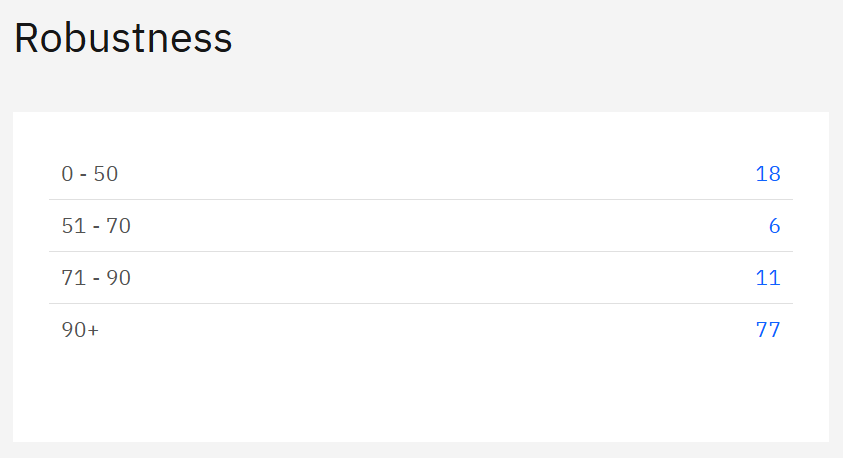Select the "51 - 70" range label

click(x=96, y=226)
